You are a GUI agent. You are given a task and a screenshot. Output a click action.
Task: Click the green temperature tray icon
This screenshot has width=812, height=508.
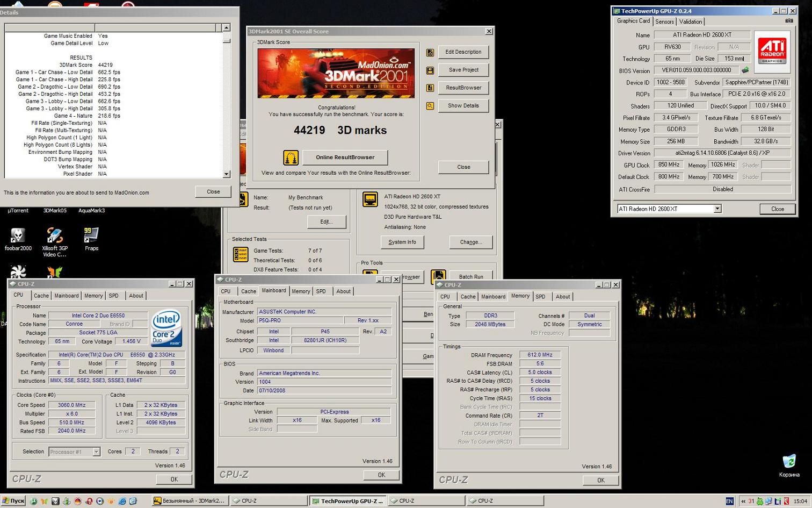pos(760,501)
